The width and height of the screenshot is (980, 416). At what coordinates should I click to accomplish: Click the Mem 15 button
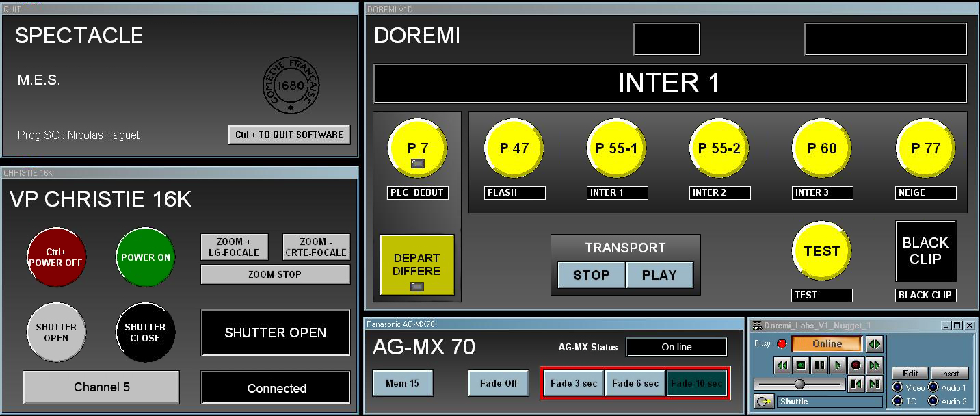tap(403, 383)
